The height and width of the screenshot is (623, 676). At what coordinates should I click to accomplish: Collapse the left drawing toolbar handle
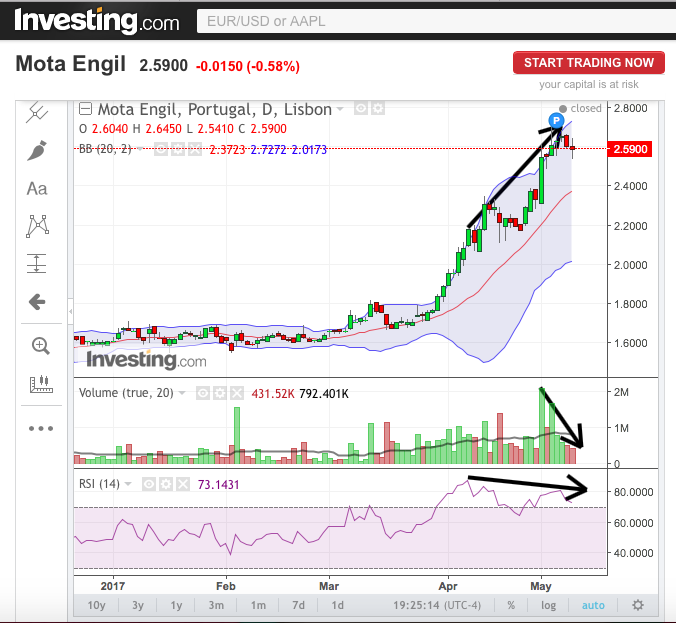pyautogui.click(x=71, y=311)
